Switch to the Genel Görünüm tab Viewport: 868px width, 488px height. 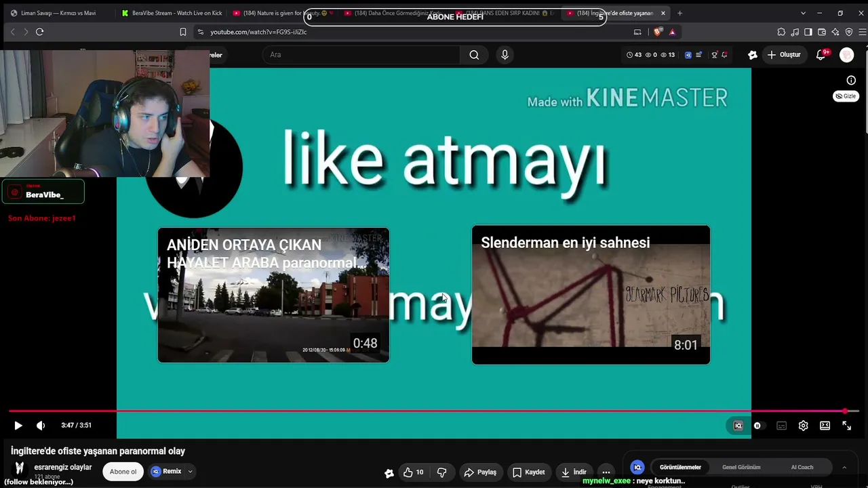pyautogui.click(x=741, y=467)
